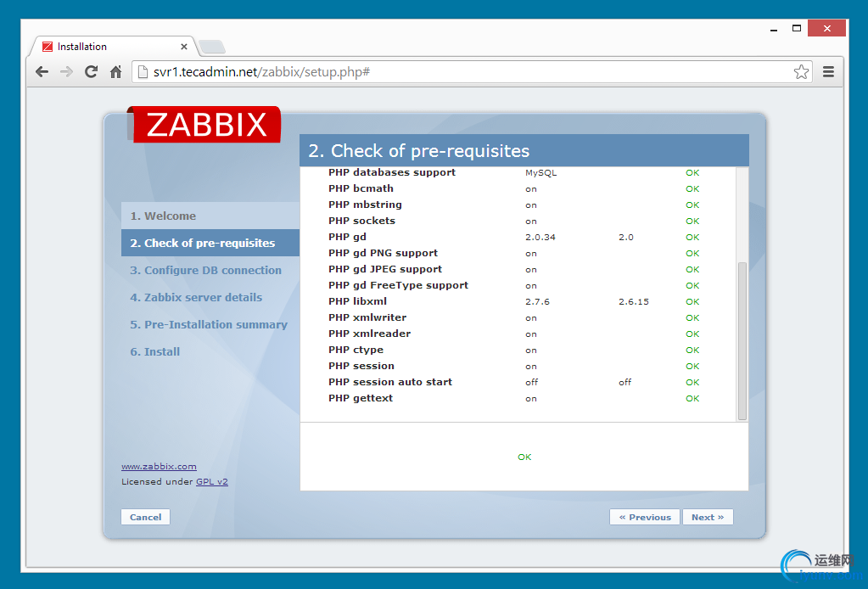Click the Previous button

(645, 517)
